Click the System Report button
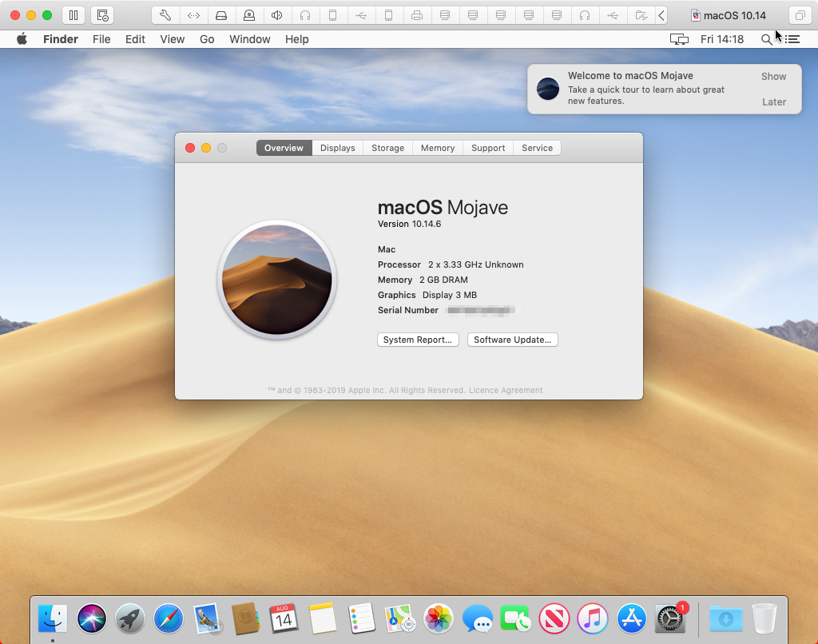This screenshot has height=644, width=818. point(418,339)
